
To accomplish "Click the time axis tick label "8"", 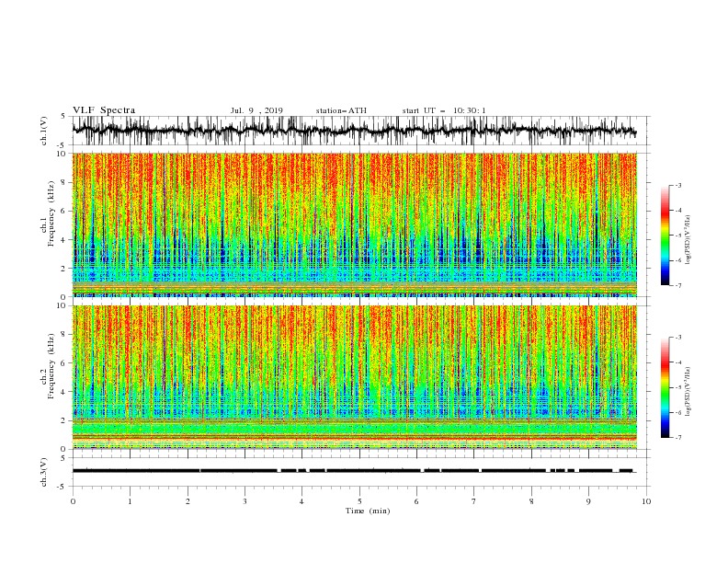I will click(x=531, y=501).
